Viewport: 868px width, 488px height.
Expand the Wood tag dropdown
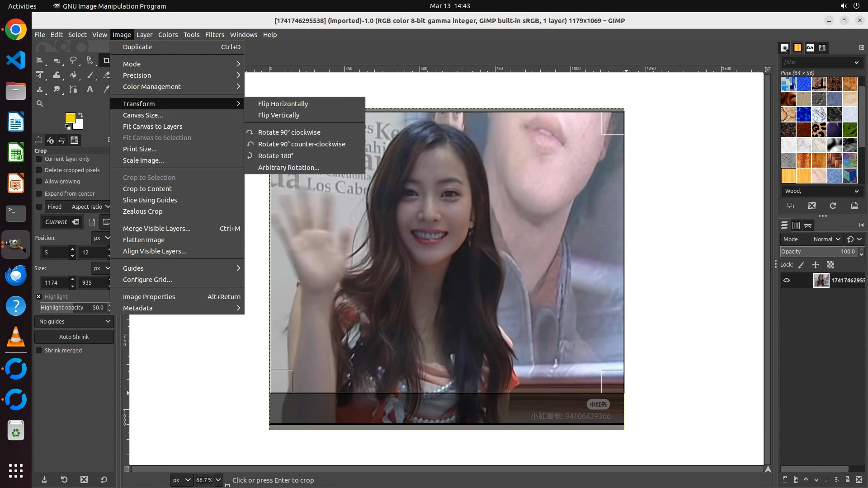(856, 191)
